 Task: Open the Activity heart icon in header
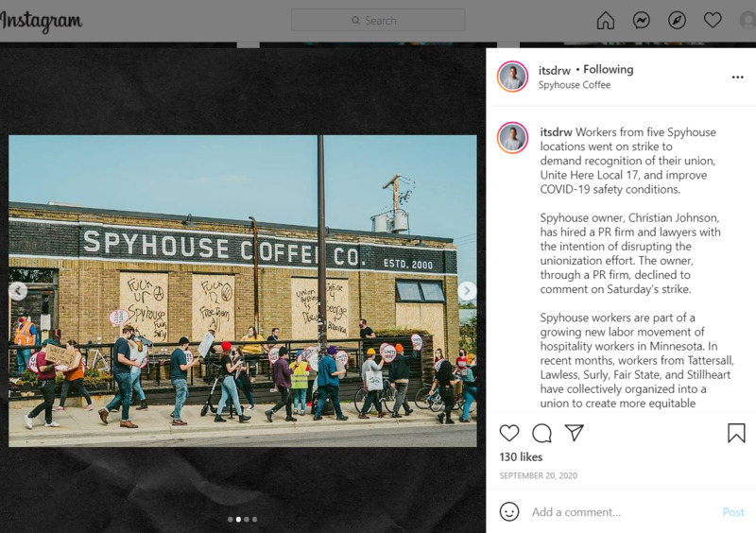click(x=713, y=20)
